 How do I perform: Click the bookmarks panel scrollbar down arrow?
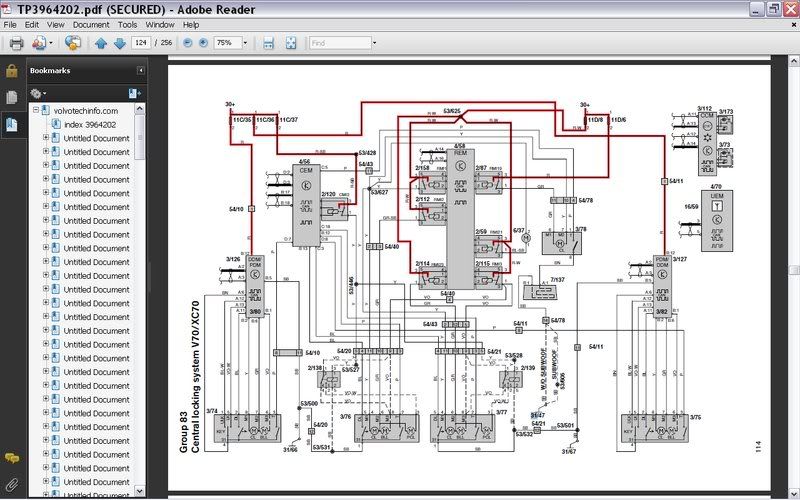coord(139,491)
